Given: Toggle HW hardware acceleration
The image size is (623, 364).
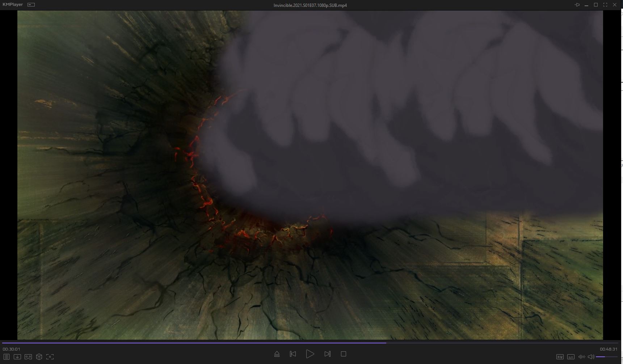Looking at the screenshot, I should pyautogui.click(x=560, y=357).
